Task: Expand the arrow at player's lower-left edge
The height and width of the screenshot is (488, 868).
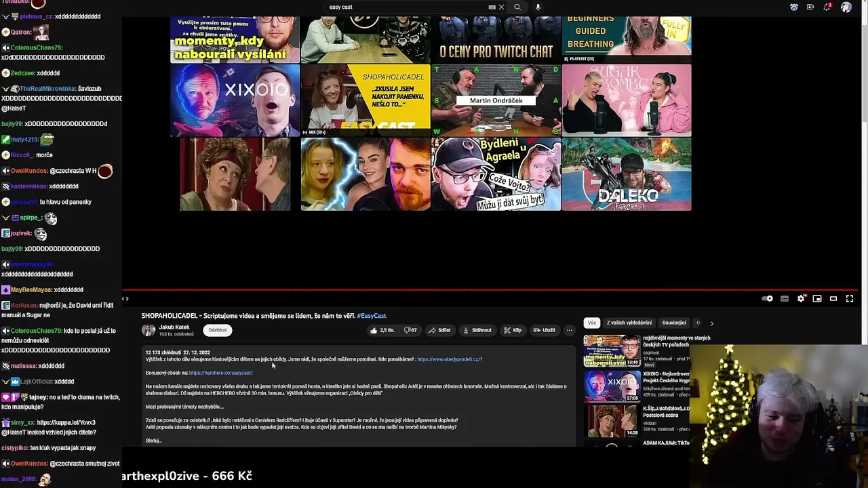Action: pyautogui.click(x=126, y=298)
